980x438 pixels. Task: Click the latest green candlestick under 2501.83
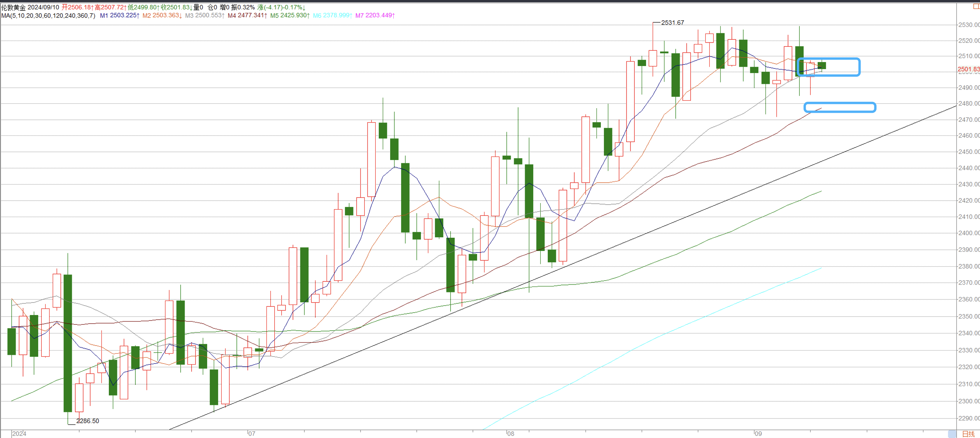(822, 66)
